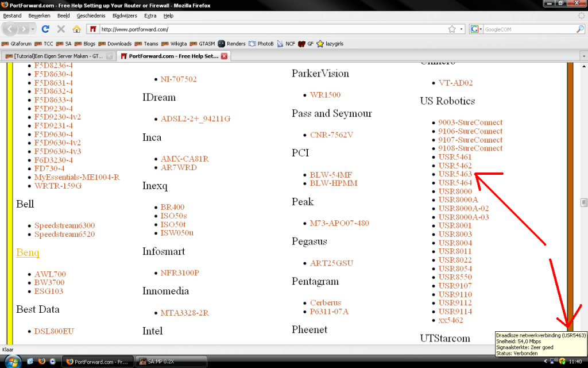Open the GF bookmark
Screen dimensions: 588x368
click(x=306, y=44)
